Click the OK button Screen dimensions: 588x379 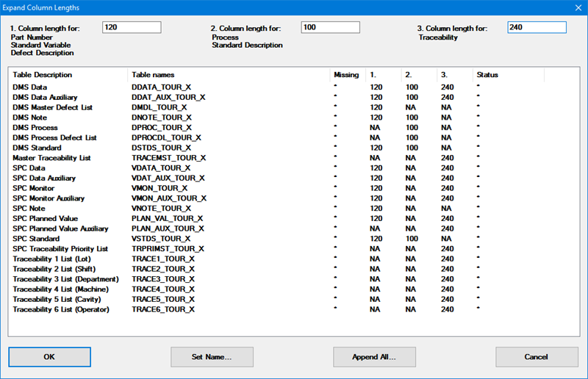click(49, 357)
